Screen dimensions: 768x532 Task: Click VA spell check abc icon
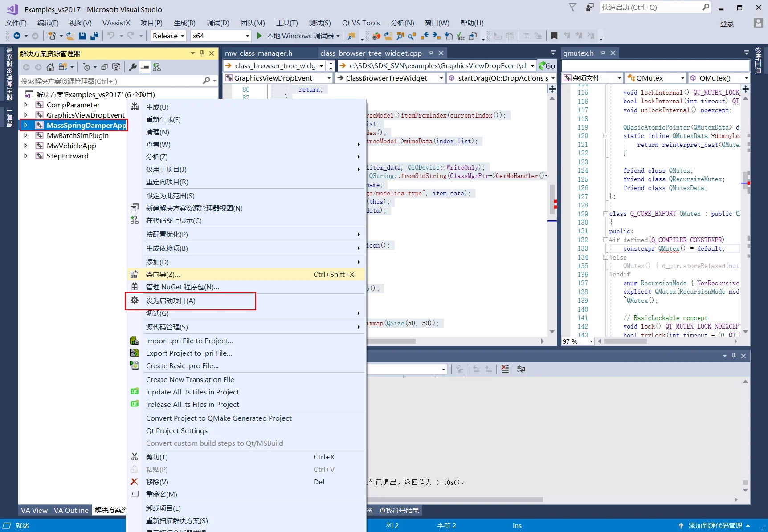pos(461,36)
